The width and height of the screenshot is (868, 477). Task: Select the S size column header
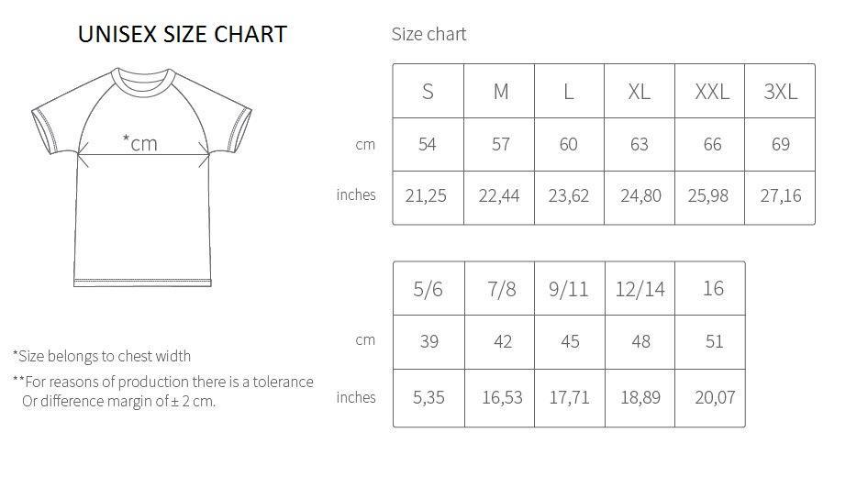click(428, 92)
